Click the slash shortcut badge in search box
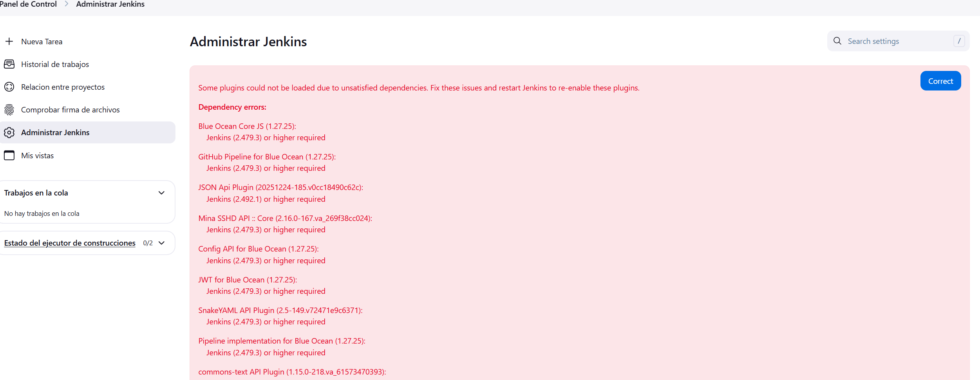The height and width of the screenshot is (380, 980). [x=959, y=41]
